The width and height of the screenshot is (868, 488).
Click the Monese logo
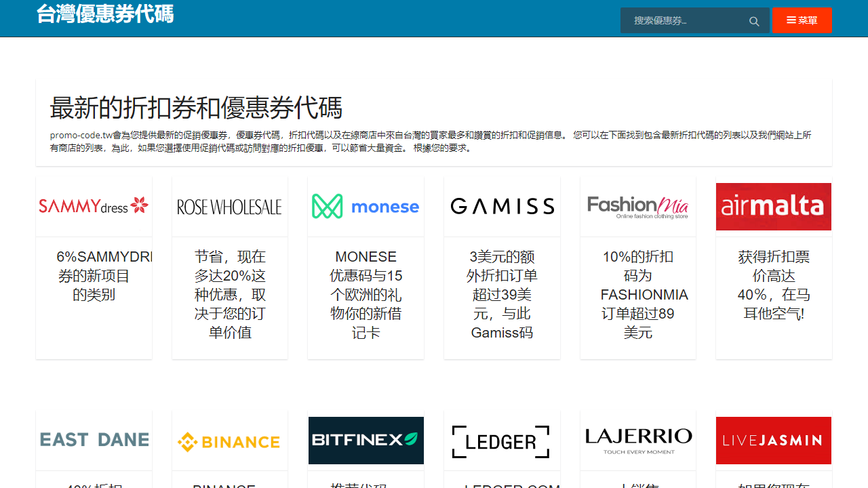pyautogui.click(x=366, y=207)
